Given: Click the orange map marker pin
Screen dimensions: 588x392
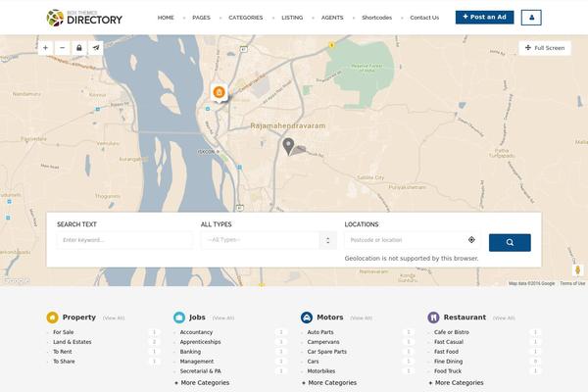Looking at the screenshot, I should click(219, 92).
